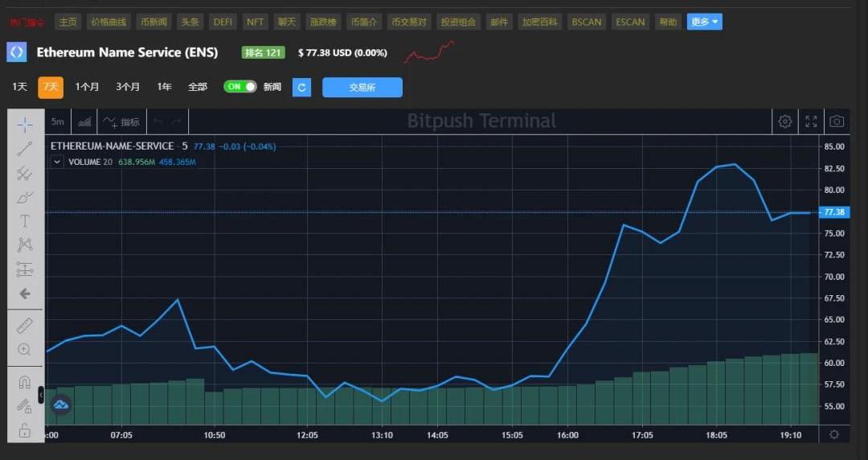868x460 pixels.
Task: Click the 77.38 current price label
Action: (833, 212)
